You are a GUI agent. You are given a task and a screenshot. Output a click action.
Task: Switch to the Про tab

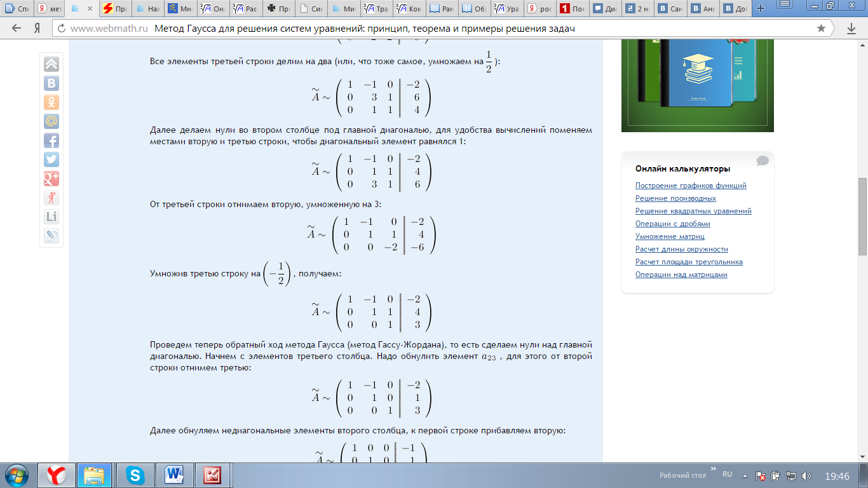tap(278, 9)
